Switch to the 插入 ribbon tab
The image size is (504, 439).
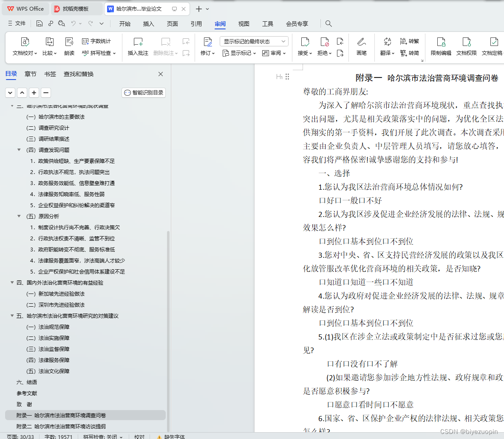pyautogui.click(x=148, y=23)
